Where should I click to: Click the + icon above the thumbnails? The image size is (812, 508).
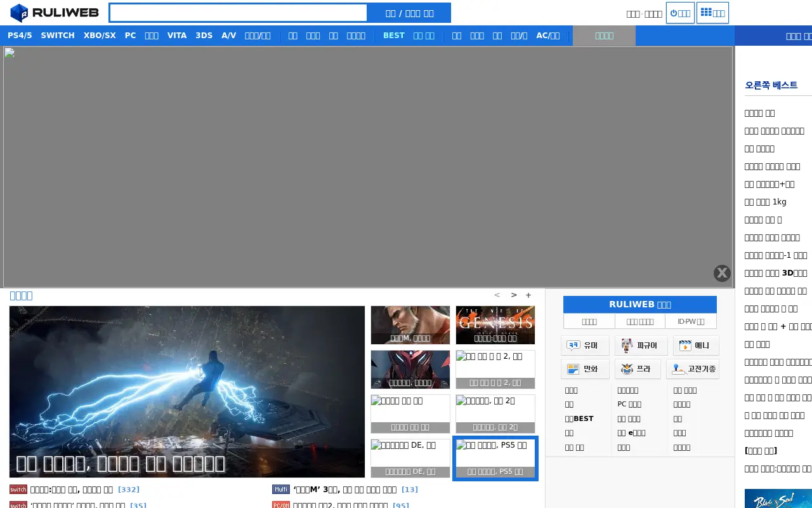(528, 295)
